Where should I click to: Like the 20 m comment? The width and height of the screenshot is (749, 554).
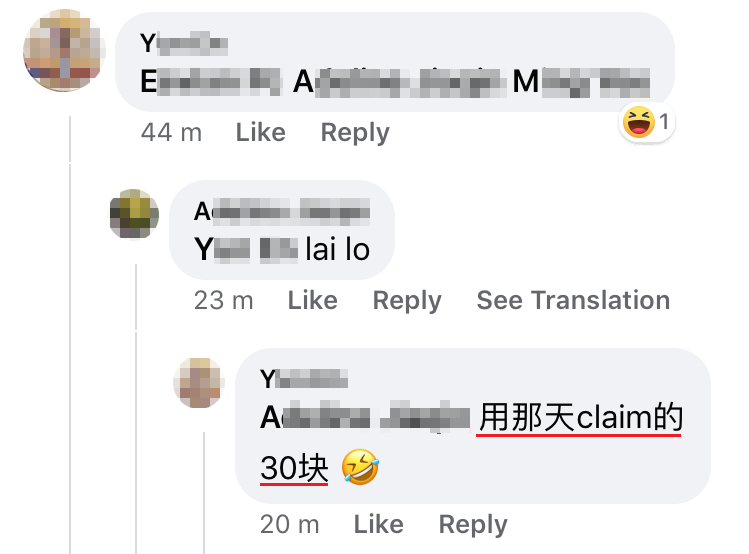[379, 524]
